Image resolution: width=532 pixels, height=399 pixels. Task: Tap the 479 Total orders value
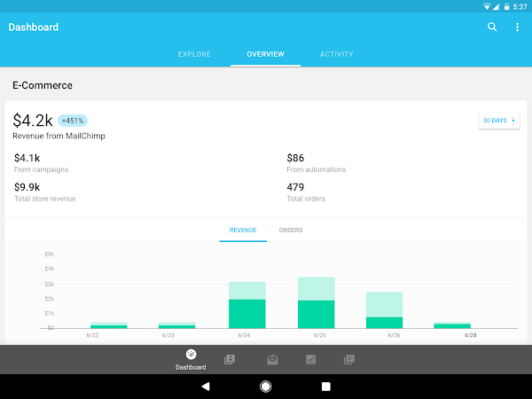coord(295,187)
